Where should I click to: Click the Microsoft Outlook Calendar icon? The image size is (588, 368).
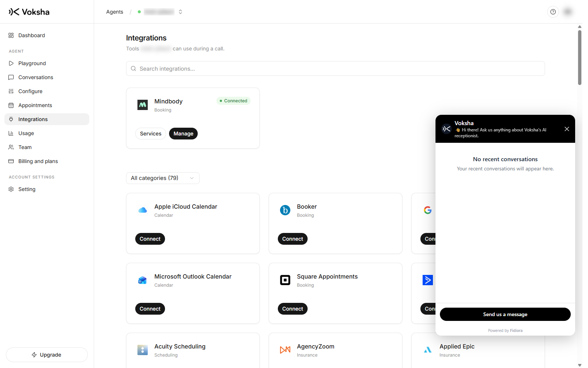click(143, 280)
